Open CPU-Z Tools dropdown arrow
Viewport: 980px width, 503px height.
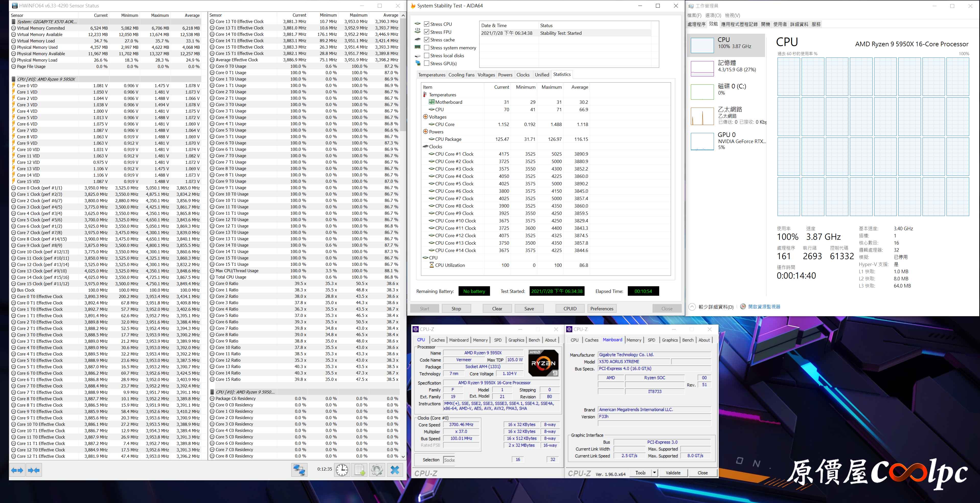point(654,473)
